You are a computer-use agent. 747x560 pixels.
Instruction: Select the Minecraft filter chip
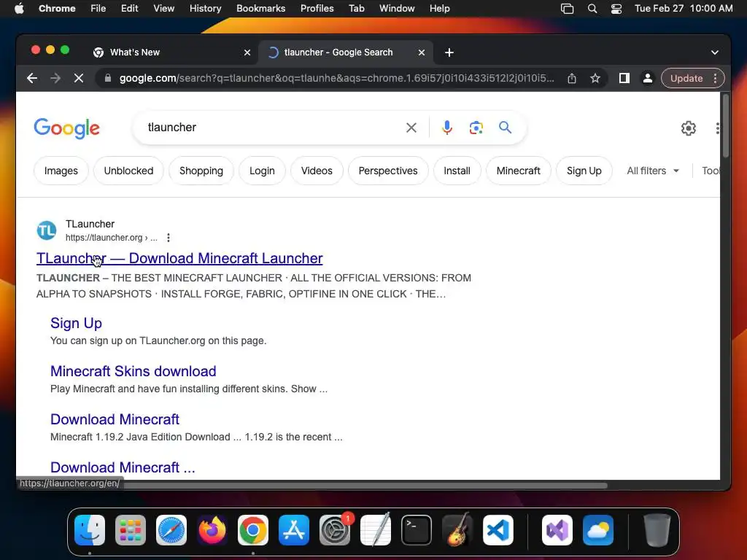(519, 171)
